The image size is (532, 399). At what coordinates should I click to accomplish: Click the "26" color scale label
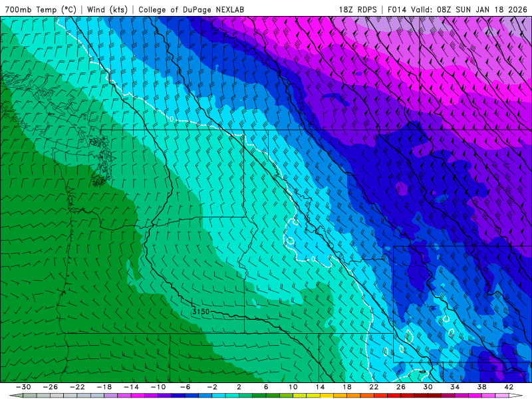pyautogui.click(x=401, y=387)
